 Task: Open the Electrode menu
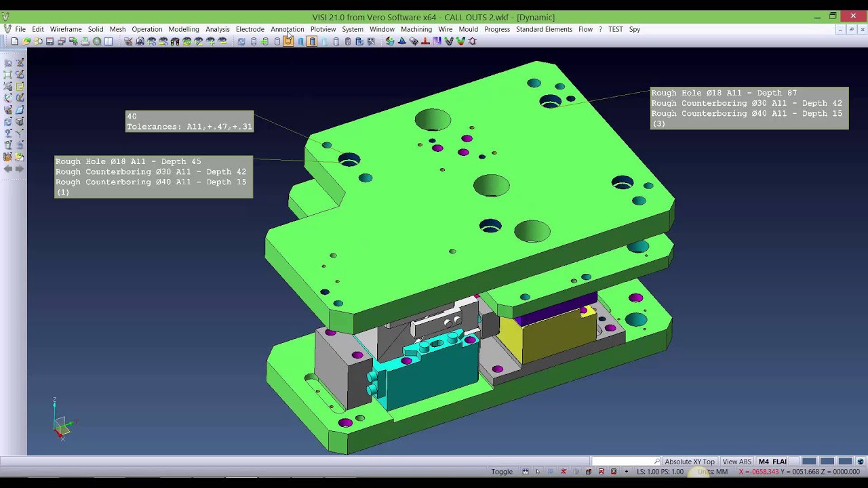[x=250, y=29]
